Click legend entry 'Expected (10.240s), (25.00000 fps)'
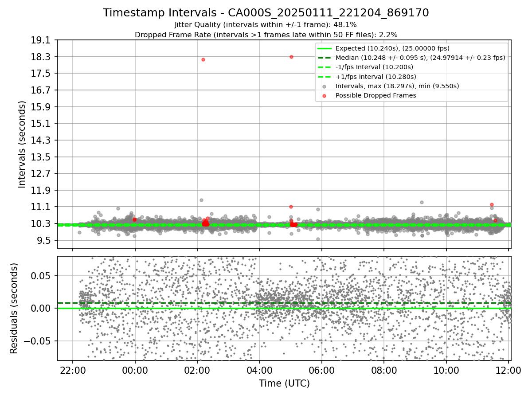This screenshot has width=532, height=399. pos(392,48)
